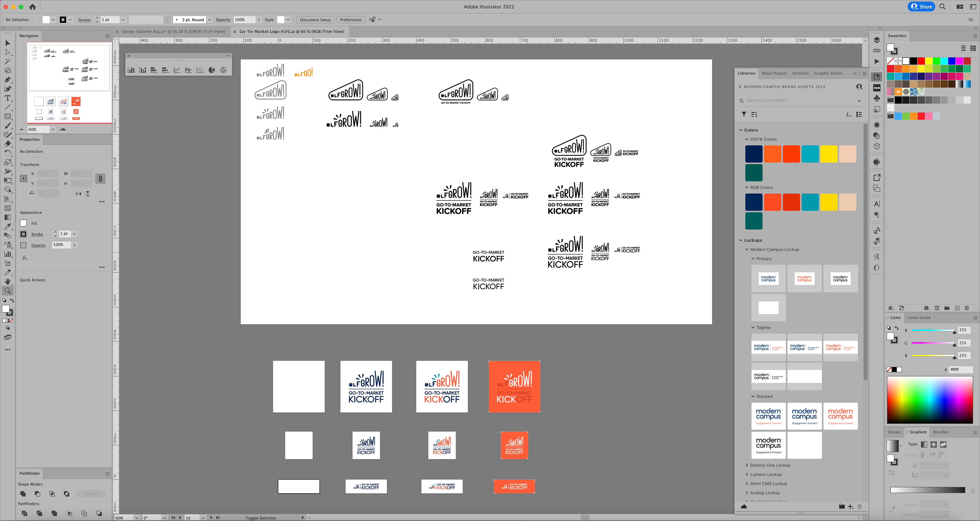The image size is (980, 521).
Task: Expand the Destiny One Lockup group
Action: pyautogui.click(x=747, y=465)
